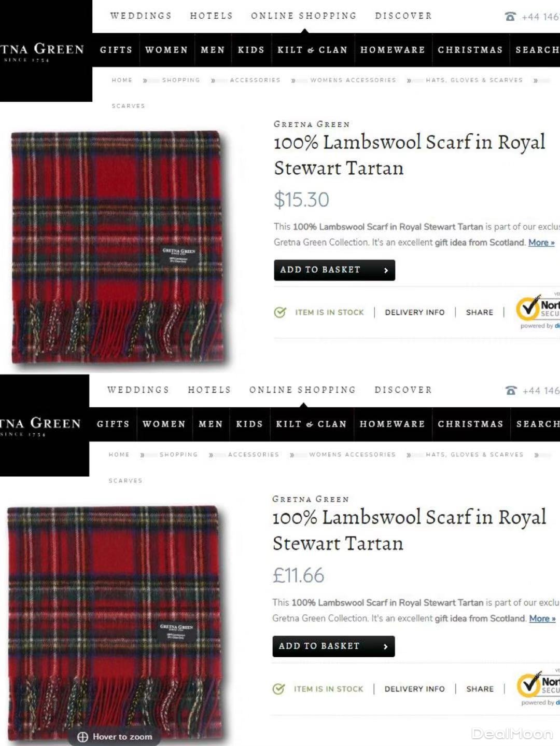Click the green in-stock checkmark icon, bottom listing
This screenshot has width=560, height=746.
coord(279,689)
